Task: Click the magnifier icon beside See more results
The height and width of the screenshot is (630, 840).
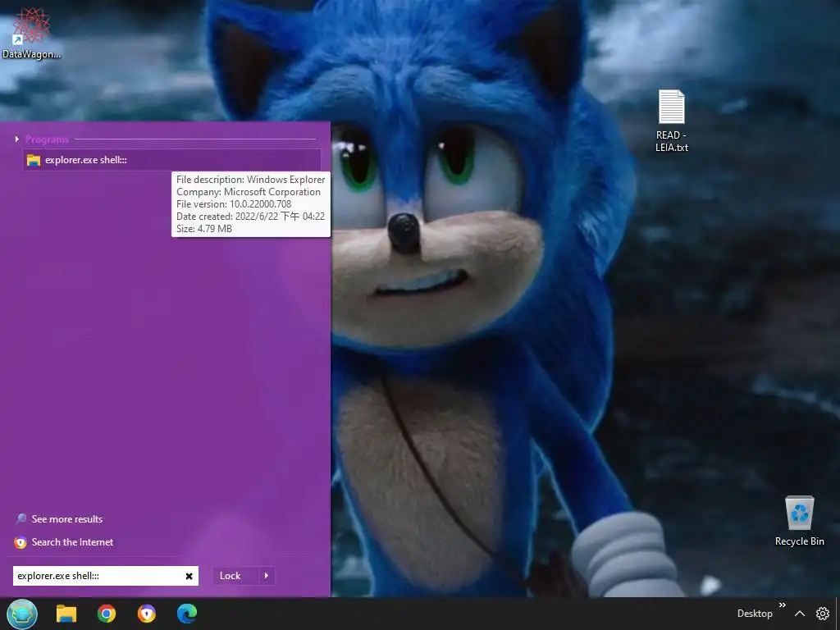Action: (21, 518)
